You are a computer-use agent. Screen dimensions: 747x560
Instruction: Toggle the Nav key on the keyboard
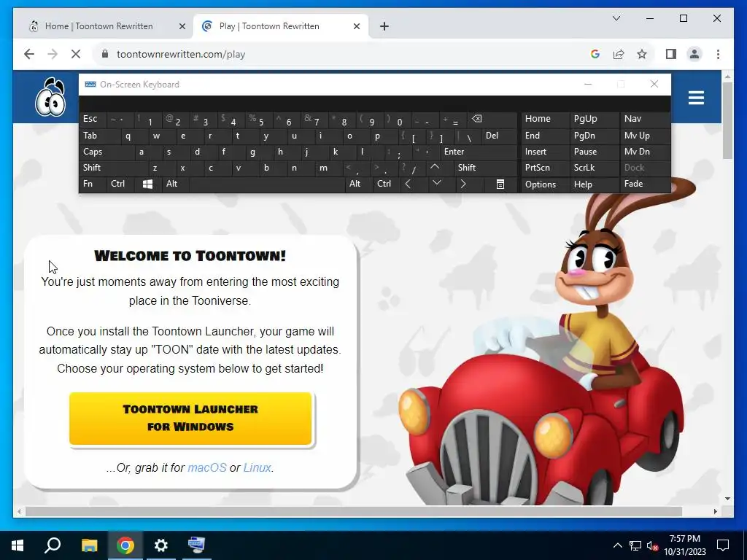click(645, 120)
